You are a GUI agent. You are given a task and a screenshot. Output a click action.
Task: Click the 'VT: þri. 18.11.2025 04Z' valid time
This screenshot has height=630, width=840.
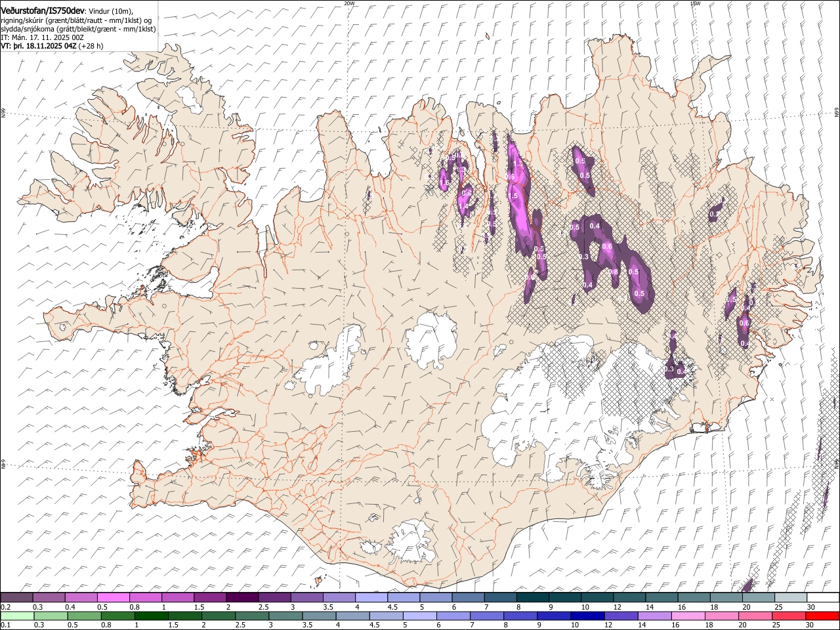click(39, 47)
